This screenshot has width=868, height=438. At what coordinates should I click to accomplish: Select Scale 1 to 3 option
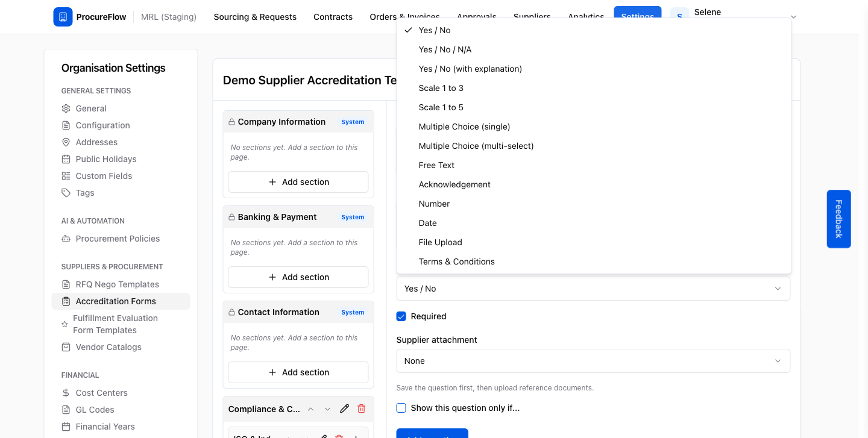click(594, 88)
